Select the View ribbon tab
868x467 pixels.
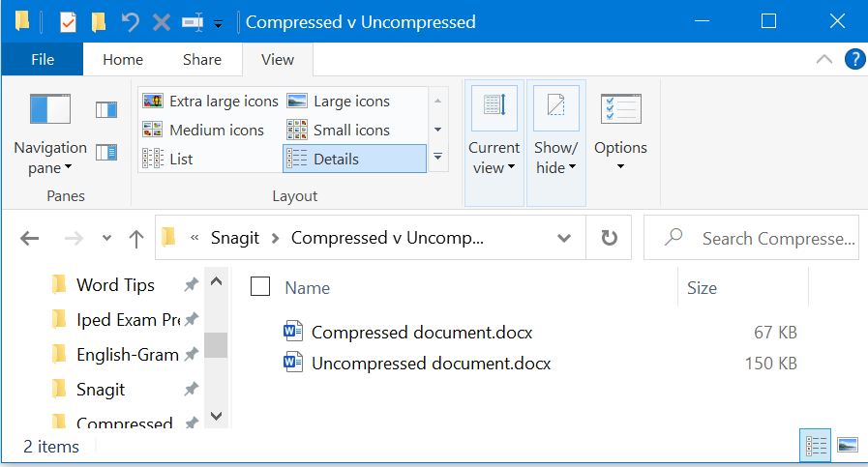click(278, 59)
